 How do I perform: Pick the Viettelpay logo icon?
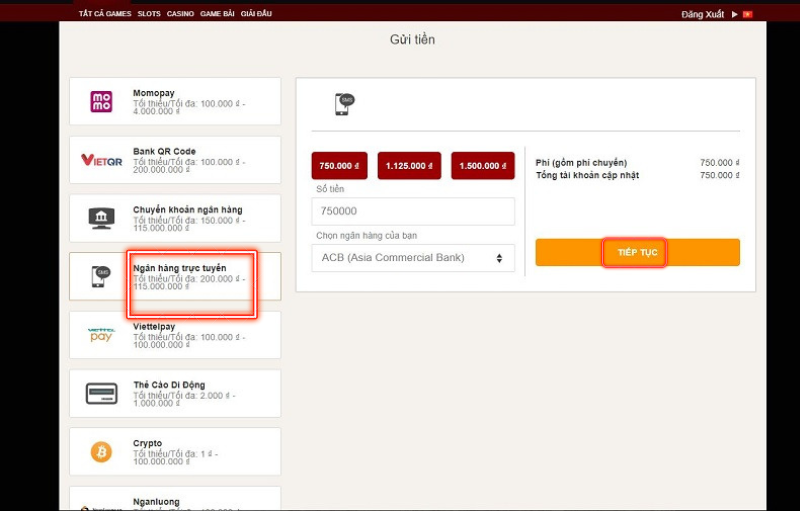(101, 335)
